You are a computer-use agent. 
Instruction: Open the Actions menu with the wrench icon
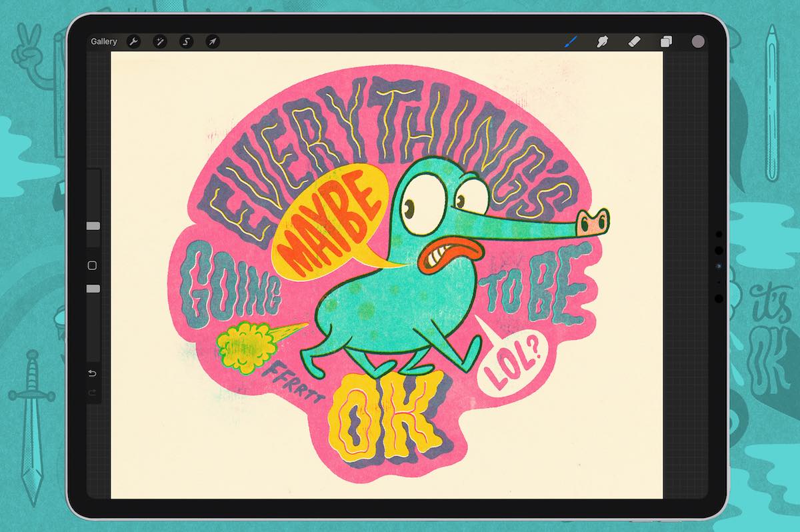click(x=134, y=41)
